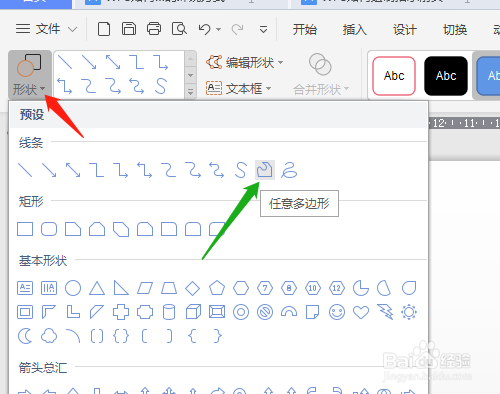Open the undo history dropdown arrow

pos(218,29)
